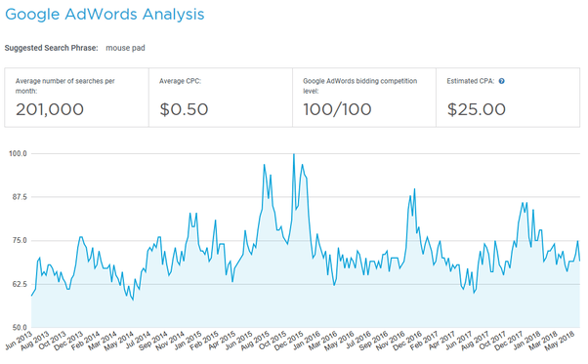Click the "Jan 2018" x-axis label

click(526, 341)
